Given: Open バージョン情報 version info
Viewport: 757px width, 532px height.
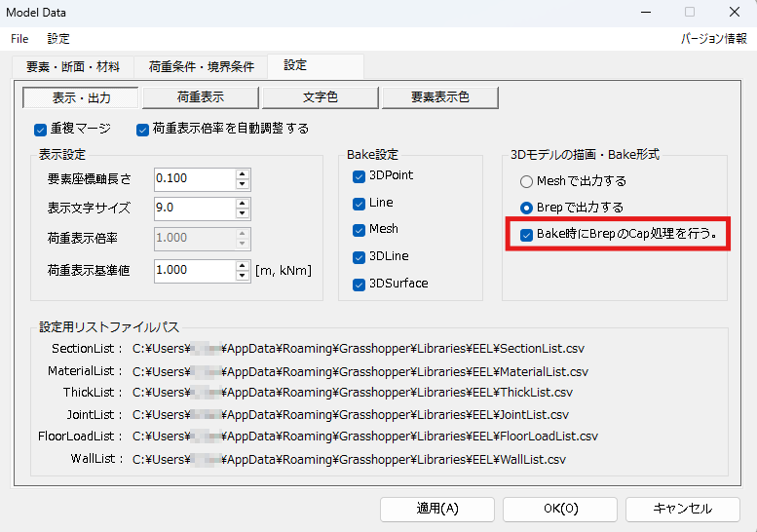Looking at the screenshot, I should coord(714,39).
